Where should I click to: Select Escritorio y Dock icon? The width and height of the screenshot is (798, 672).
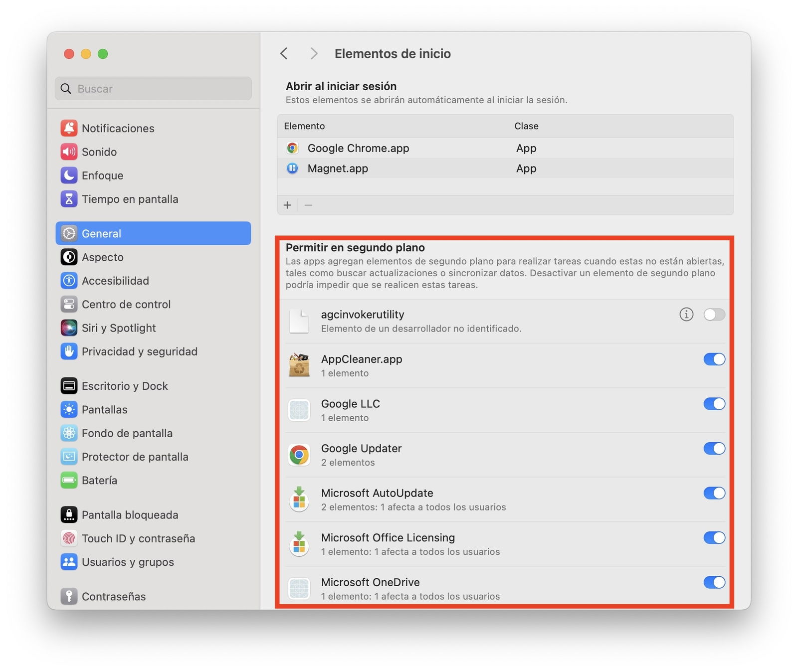pos(69,386)
